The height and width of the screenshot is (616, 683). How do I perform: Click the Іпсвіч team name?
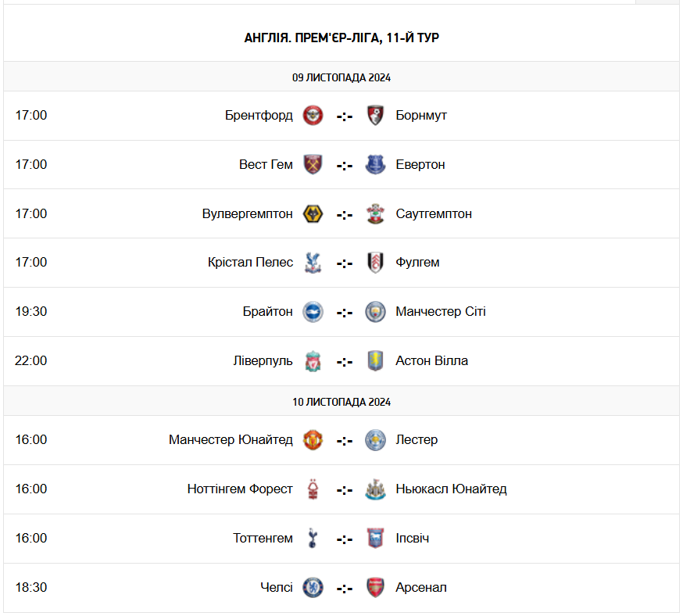[413, 539]
